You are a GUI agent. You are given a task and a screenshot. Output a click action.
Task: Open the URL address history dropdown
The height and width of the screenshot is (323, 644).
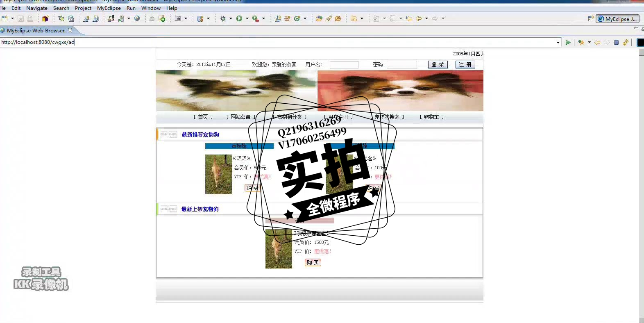pyautogui.click(x=558, y=42)
